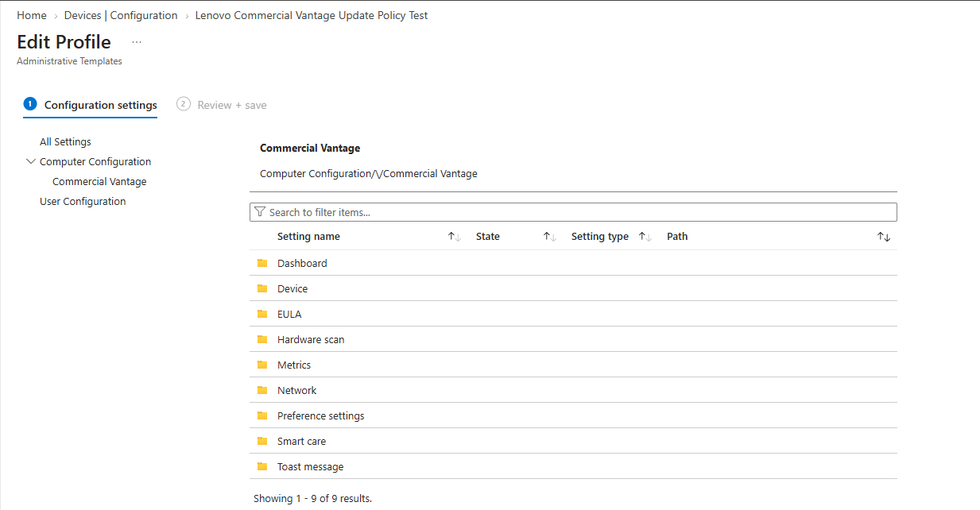Image resolution: width=980 pixels, height=510 pixels.
Task: Open the Hardware scan folder icon
Action: pyautogui.click(x=262, y=339)
